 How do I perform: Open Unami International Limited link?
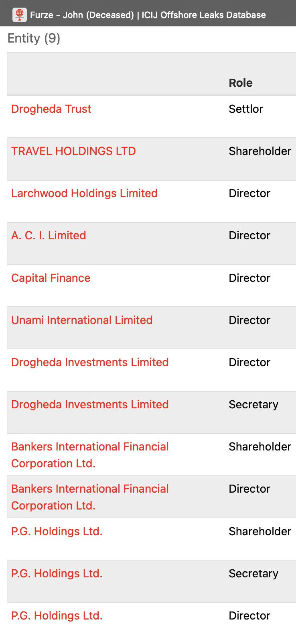click(x=82, y=320)
